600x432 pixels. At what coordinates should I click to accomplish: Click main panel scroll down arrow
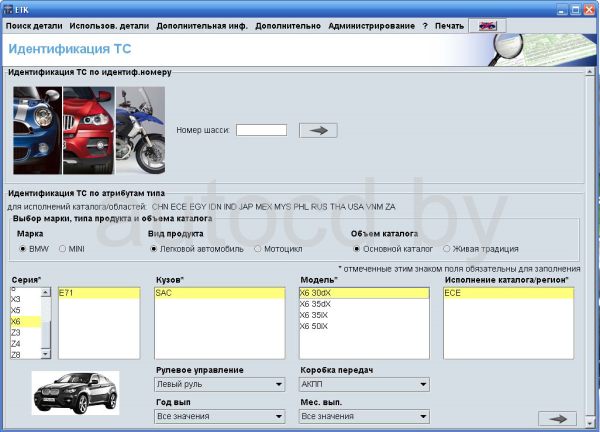(590, 423)
